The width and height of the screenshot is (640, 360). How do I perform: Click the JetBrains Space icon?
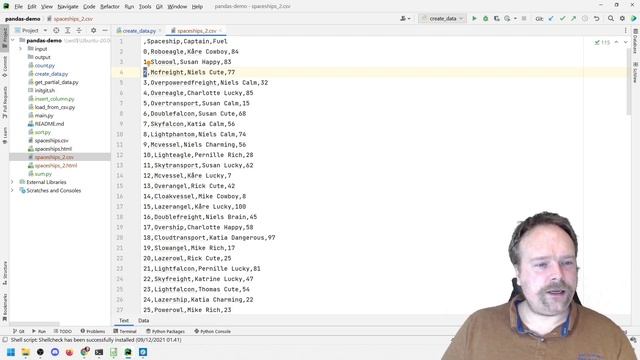633,18
